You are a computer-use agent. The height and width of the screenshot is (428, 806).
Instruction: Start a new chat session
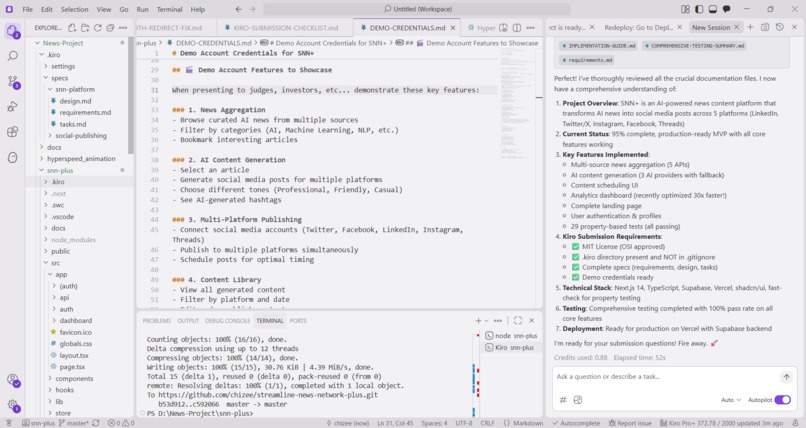point(750,27)
